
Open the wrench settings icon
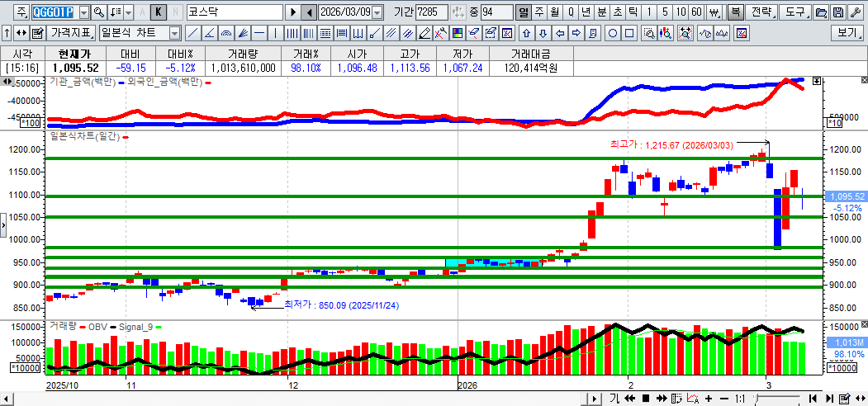click(x=855, y=12)
